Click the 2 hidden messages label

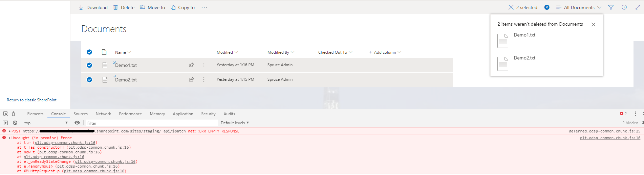(x=630, y=123)
